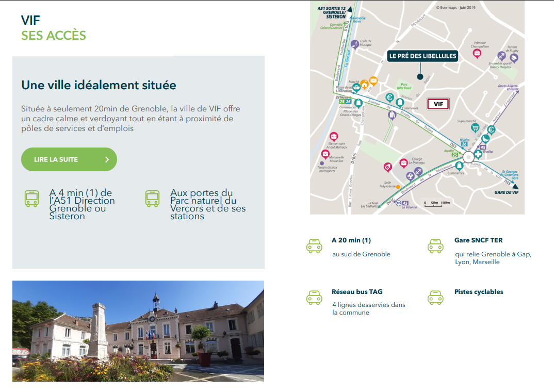Click the shopping bag pin at Place des Onze Otages
The height and width of the screenshot is (392, 554).
(x=359, y=103)
